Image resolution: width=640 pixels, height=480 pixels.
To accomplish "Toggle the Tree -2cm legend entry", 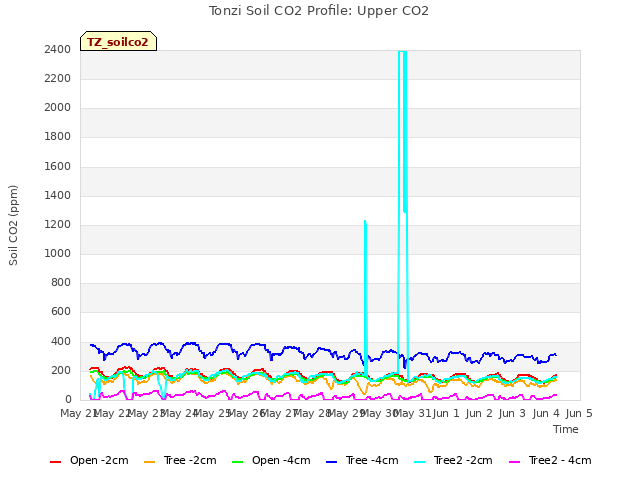I will [x=180, y=460].
